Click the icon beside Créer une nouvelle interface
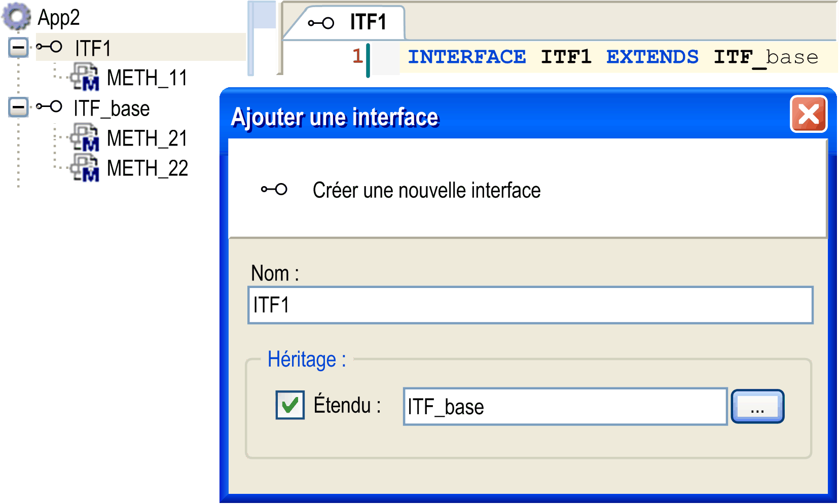839x504 pixels. point(274,190)
